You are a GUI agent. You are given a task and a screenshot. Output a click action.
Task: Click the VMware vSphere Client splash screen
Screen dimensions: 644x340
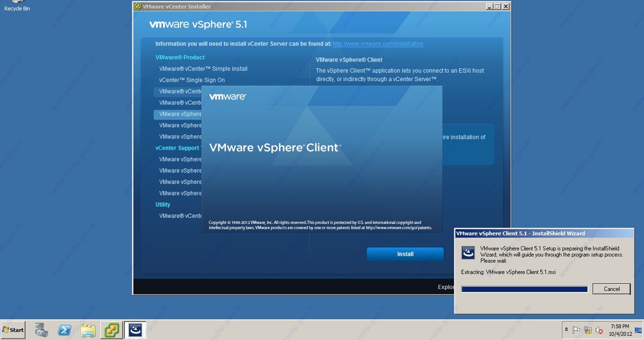(x=322, y=158)
